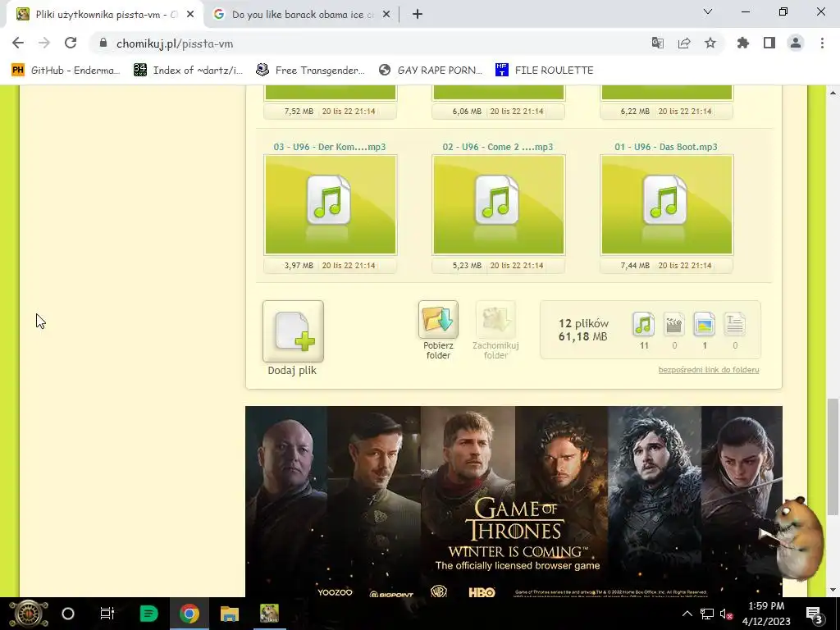
Task: Open File Explorer from the taskbar
Action: click(230, 614)
